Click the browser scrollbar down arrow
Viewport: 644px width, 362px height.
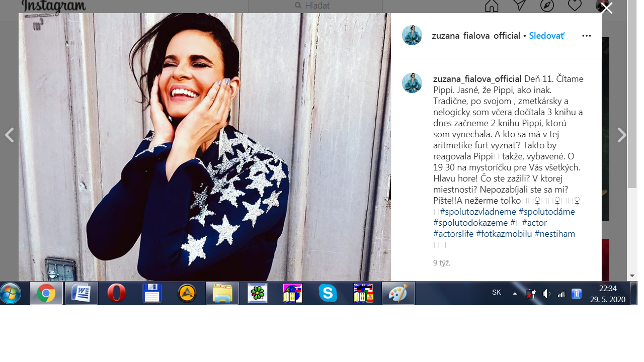click(x=632, y=276)
